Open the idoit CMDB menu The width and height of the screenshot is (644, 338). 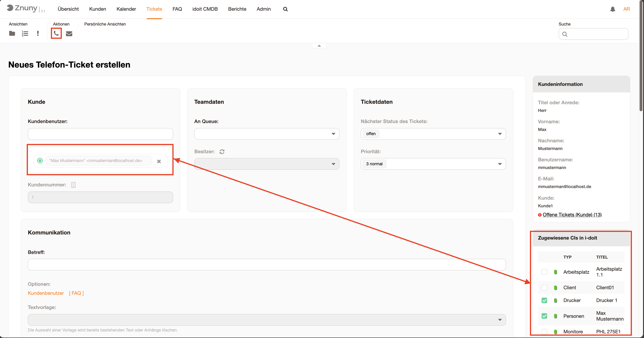[205, 9]
